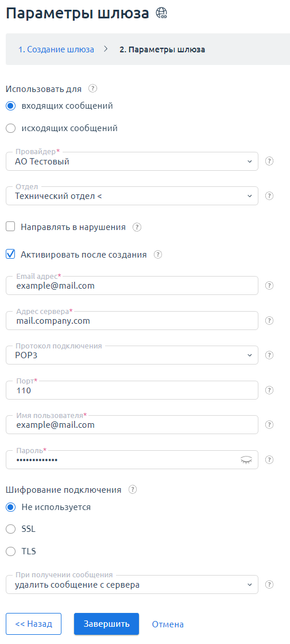Enable Направлять в нарушения checkbox
This screenshot has height=644, width=290.
tap(11, 227)
